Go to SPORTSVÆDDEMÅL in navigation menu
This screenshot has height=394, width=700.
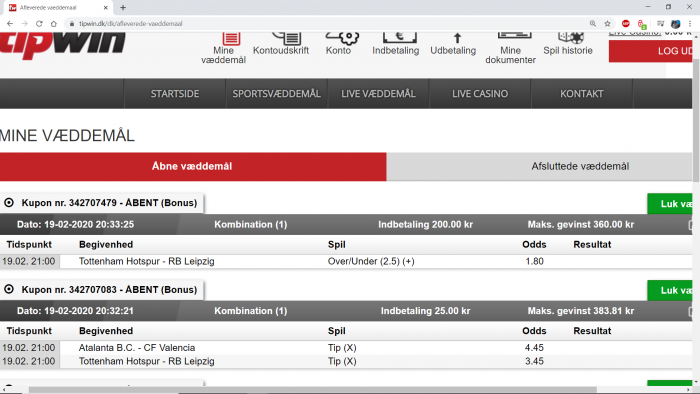[x=276, y=94]
